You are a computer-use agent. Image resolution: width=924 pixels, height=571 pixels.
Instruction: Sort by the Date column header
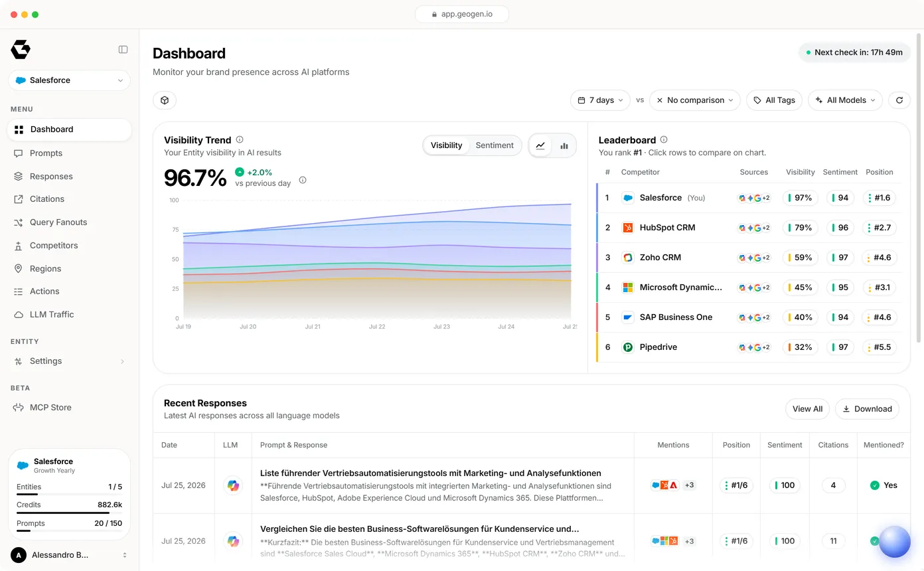[x=169, y=445]
